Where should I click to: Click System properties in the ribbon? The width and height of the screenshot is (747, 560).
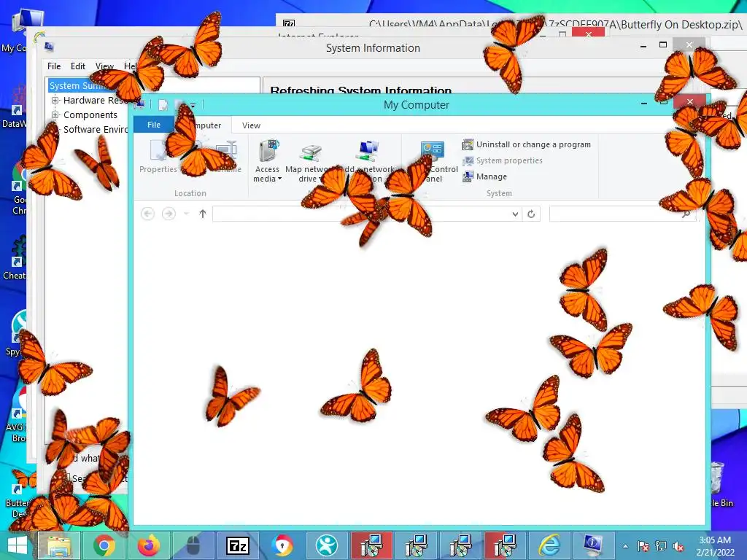tap(503, 160)
